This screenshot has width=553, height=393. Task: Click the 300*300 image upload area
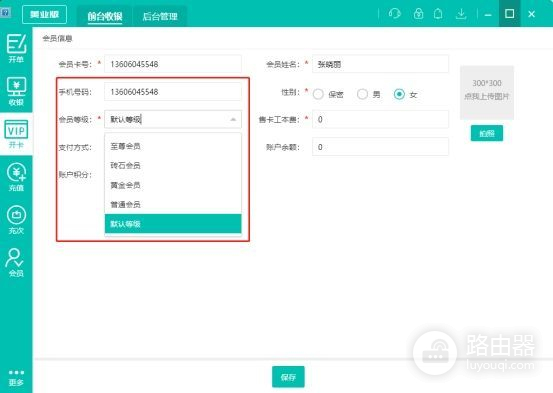[x=487, y=93]
